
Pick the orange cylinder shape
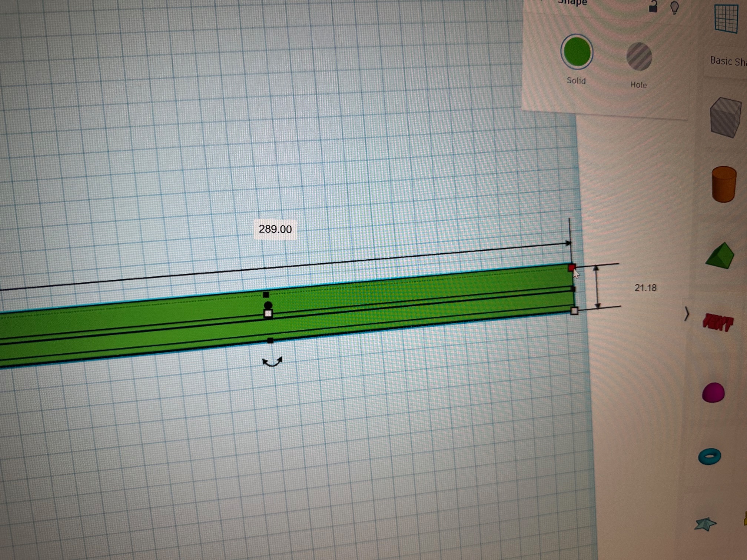coord(724,184)
